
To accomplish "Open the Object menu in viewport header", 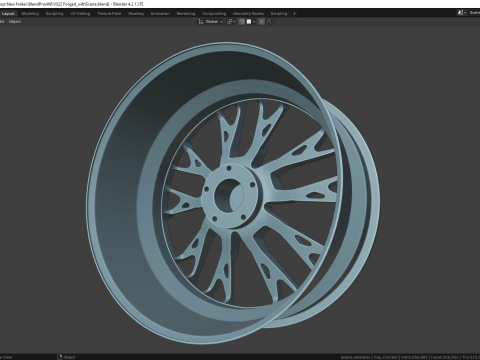I will (15, 22).
